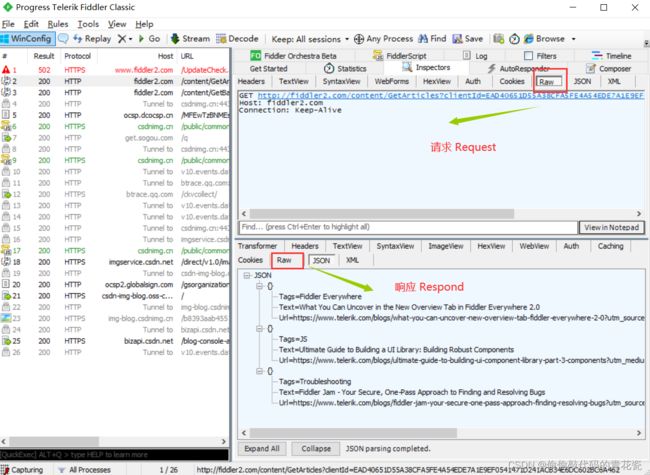Open the Get Started tab
This screenshot has width=650, height=475.
pyautogui.click(x=268, y=68)
